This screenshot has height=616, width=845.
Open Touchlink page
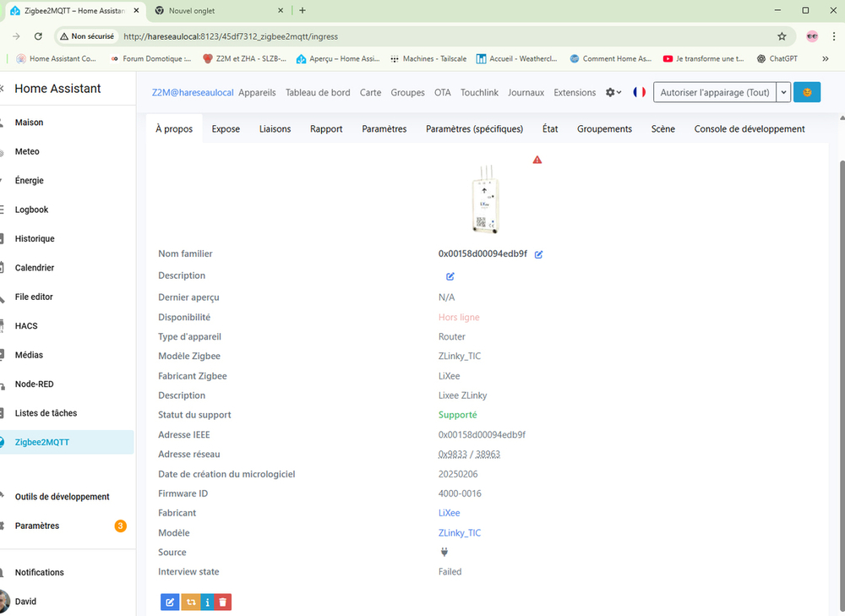coord(479,92)
